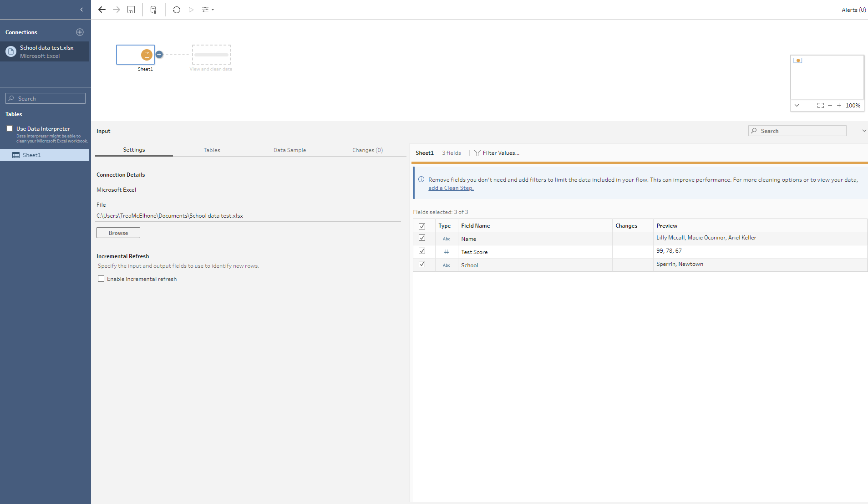868x504 pixels.
Task: Click the Name field name
Action: (x=468, y=239)
